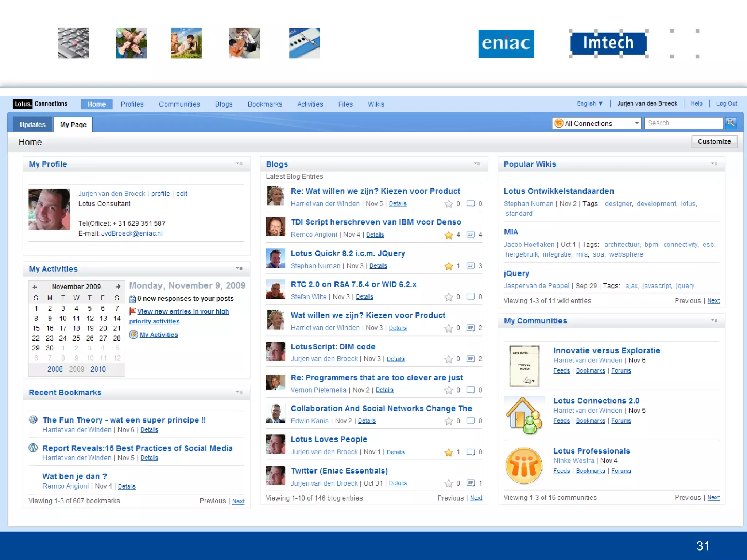Click the search magnifier icon
Image resolution: width=747 pixels, height=560 pixels.
(731, 123)
